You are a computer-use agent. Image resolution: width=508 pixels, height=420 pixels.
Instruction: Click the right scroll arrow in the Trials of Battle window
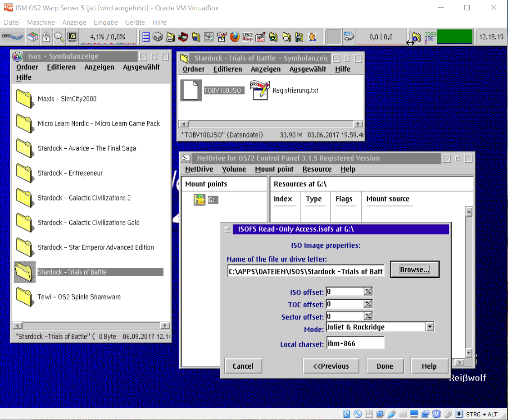(358, 124)
